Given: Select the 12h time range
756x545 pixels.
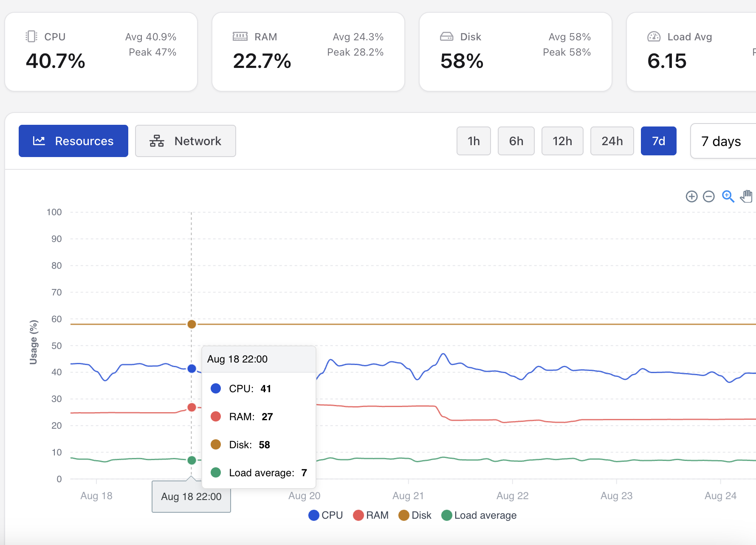Looking at the screenshot, I should click(562, 141).
